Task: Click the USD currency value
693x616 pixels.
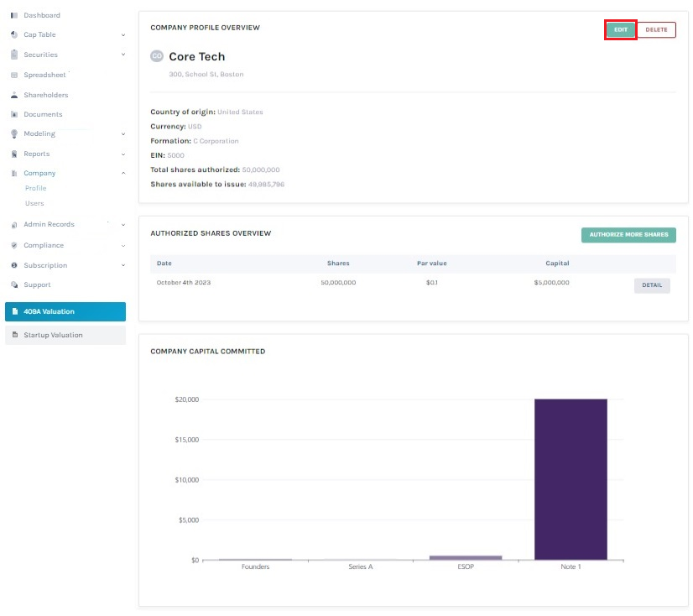Action: (x=195, y=127)
